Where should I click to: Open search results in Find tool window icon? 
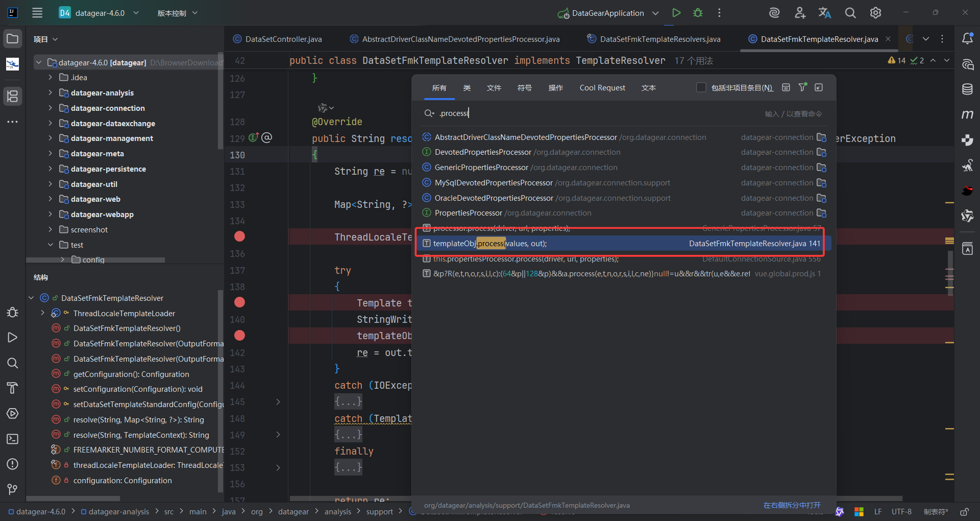click(x=819, y=87)
